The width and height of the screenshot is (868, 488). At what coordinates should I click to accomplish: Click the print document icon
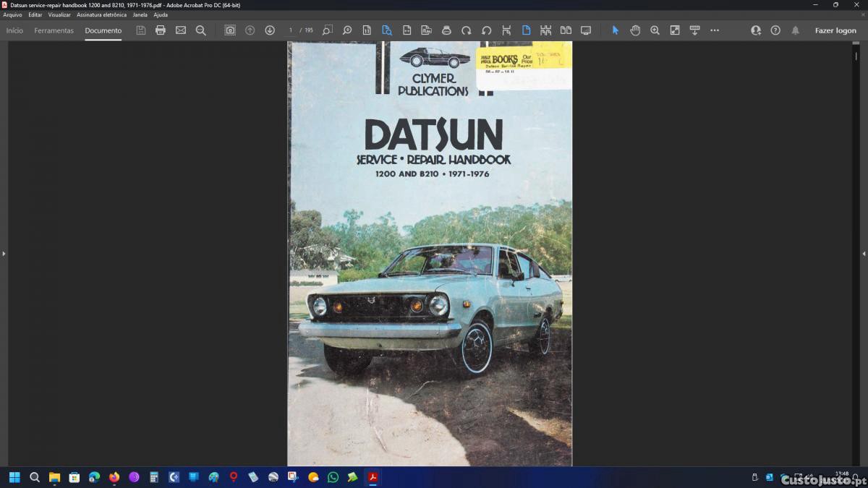pos(161,30)
